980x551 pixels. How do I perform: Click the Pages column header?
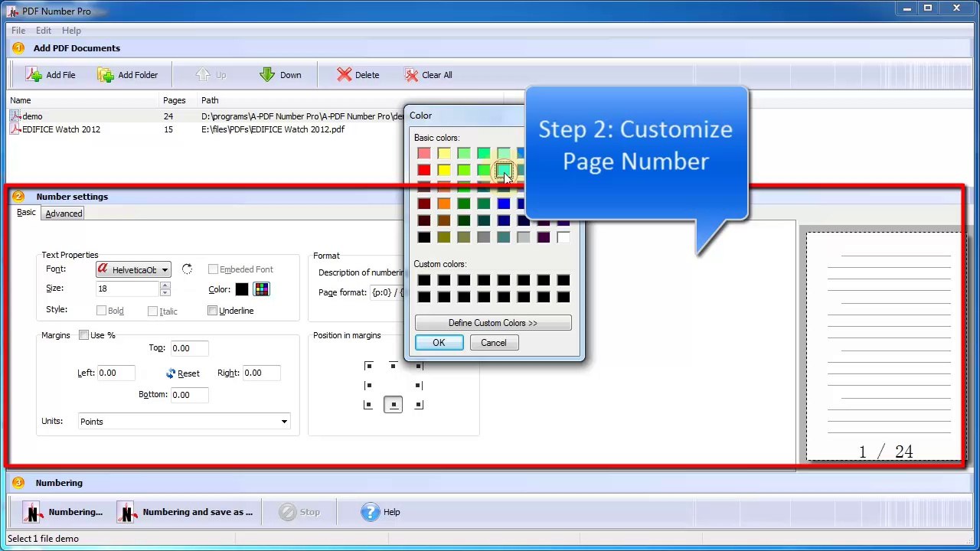point(178,100)
